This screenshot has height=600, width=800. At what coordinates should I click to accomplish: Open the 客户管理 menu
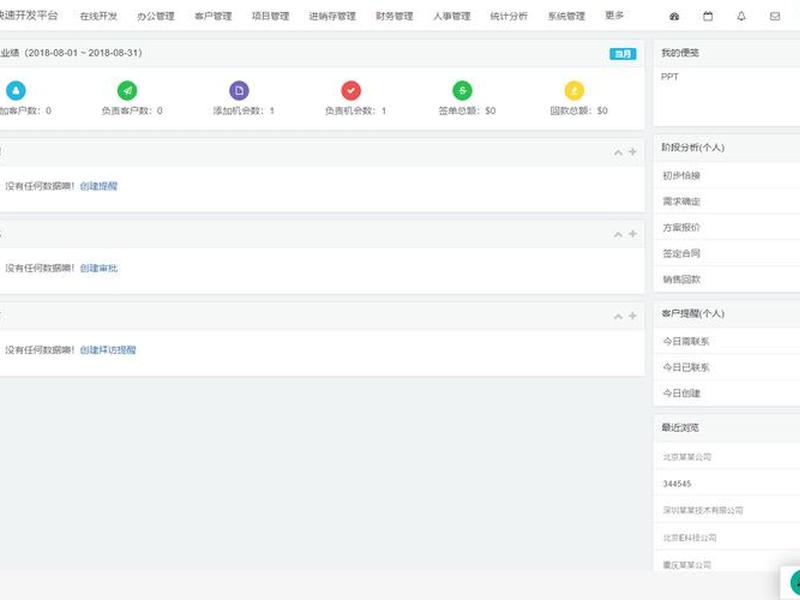pos(213,16)
